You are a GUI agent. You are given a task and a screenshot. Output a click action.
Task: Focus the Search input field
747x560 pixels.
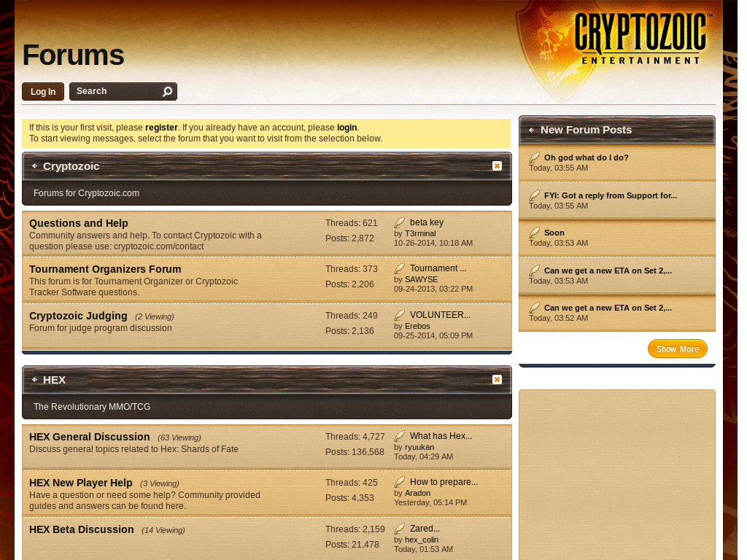[x=116, y=91]
